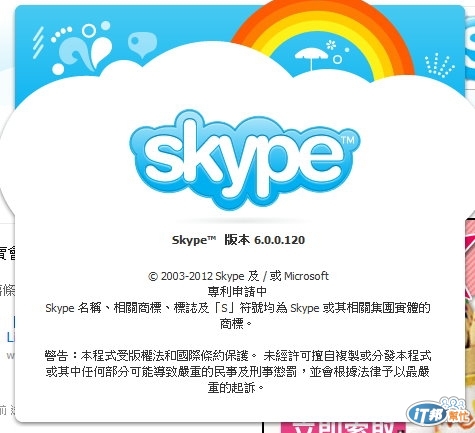This screenshot has height=433, width=475.
Task: Click the dotted spray icon at banner right
Action: coord(440,65)
